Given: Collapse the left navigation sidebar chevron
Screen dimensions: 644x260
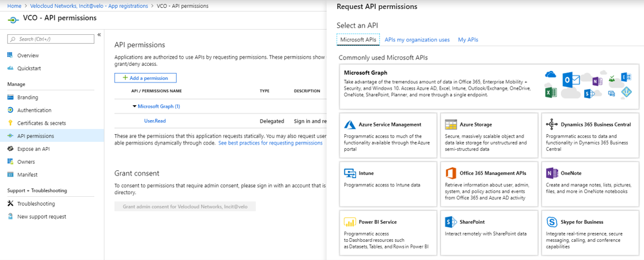Looking at the screenshot, I should click(x=99, y=35).
